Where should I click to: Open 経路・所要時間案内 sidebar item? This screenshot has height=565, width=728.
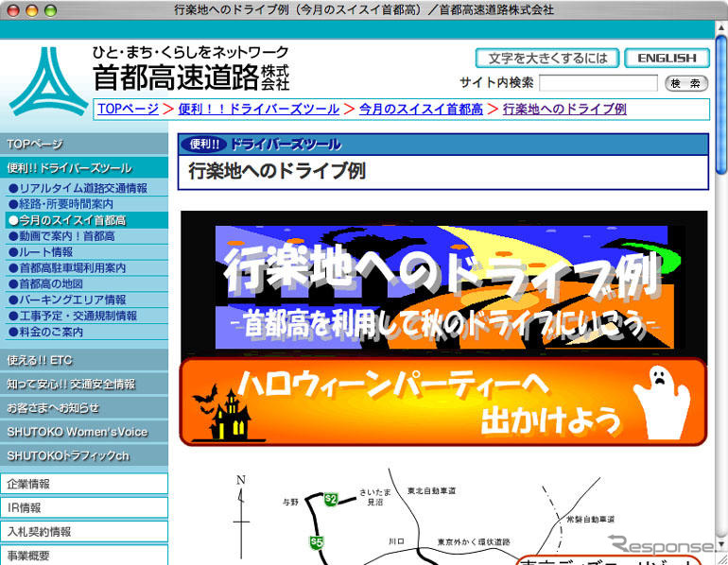[x=87, y=204]
